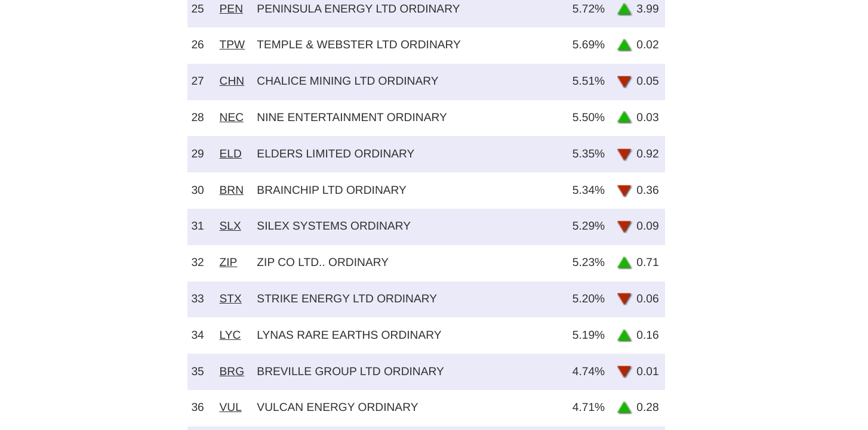The height and width of the screenshot is (430, 868).
Task: Open the STX ticker link
Action: tap(230, 299)
